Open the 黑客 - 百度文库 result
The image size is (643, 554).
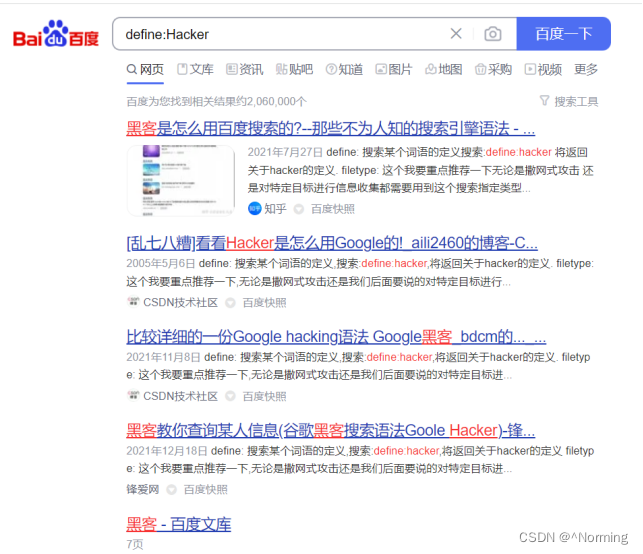point(179,524)
